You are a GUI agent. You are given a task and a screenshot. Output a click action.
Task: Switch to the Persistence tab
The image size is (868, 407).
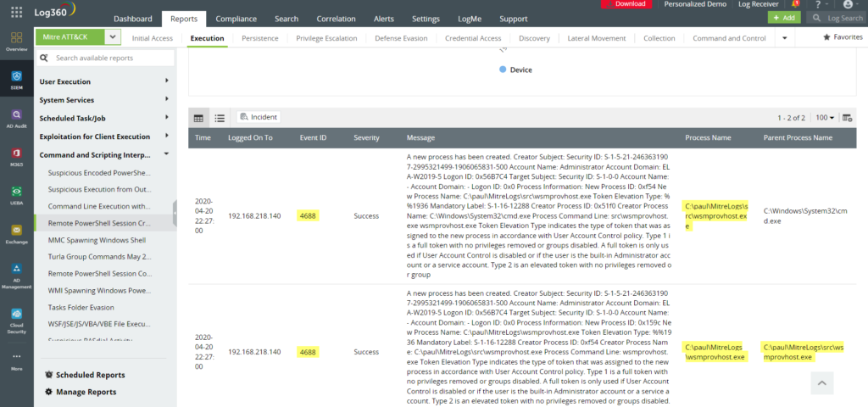260,38
